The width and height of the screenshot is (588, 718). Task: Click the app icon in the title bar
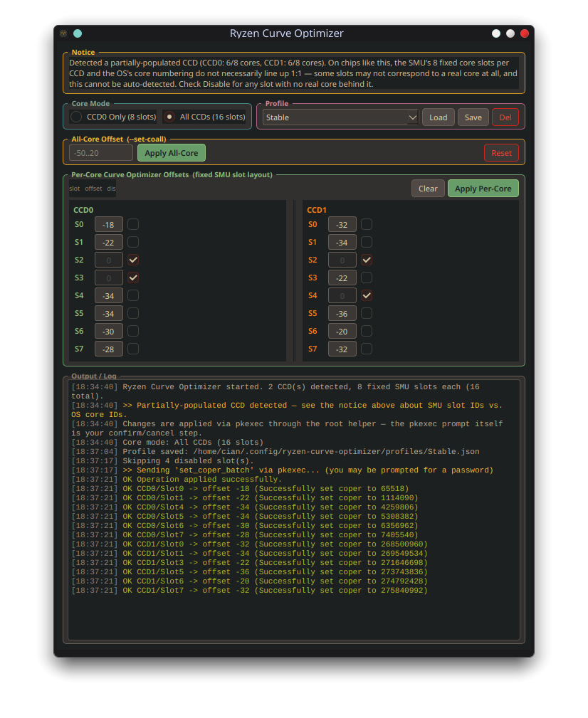click(63, 33)
